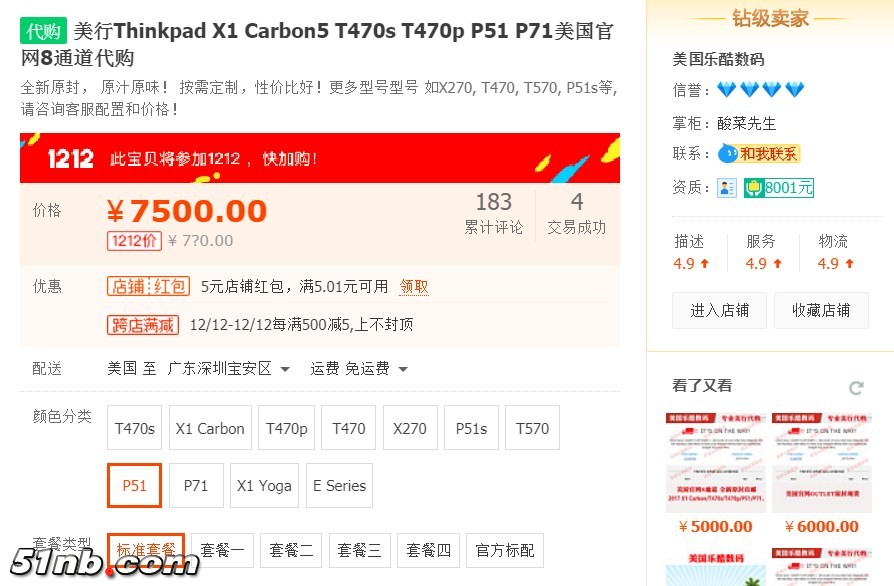Expand the 运费 免运费 shipping dropdown
Screen dimensions: 894x586
coord(359,369)
